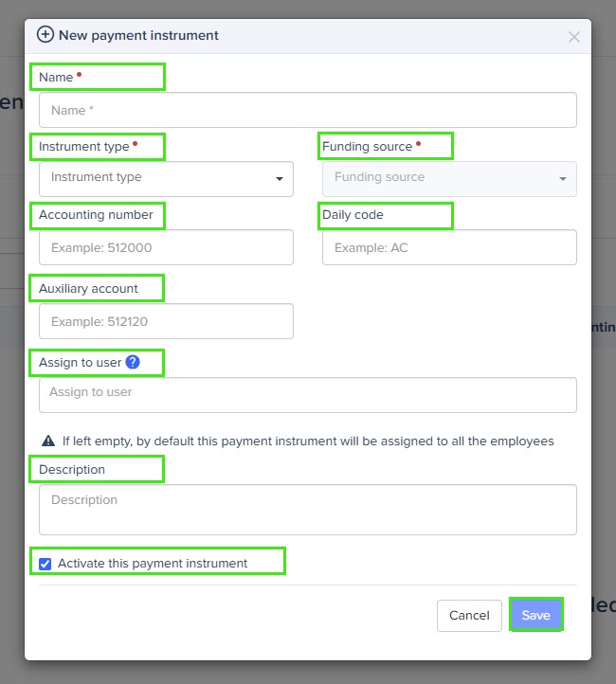The height and width of the screenshot is (684, 616).
Task: Open the Funding source dropdown
Action: coord(449,179)
